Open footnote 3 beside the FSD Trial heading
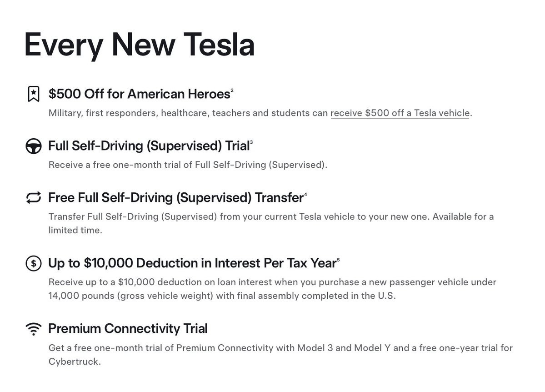Screen dimensions: 545x392 (x=251, y=142)
